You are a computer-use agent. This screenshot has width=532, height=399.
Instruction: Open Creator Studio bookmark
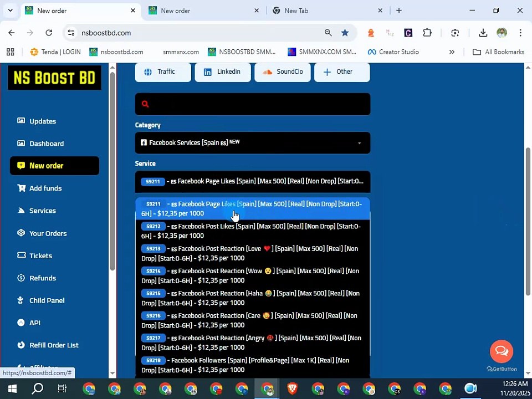click(393, 52)
